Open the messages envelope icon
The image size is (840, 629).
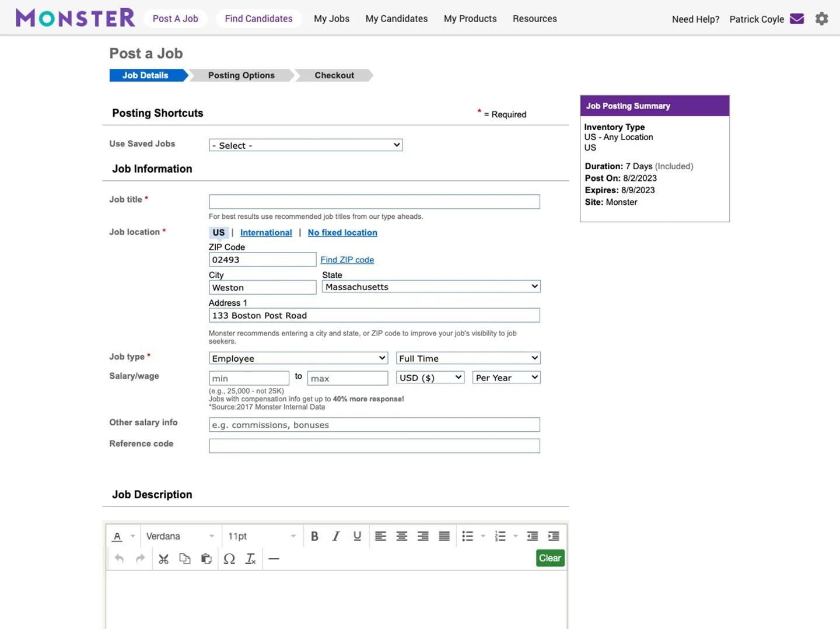click(797, 19)
